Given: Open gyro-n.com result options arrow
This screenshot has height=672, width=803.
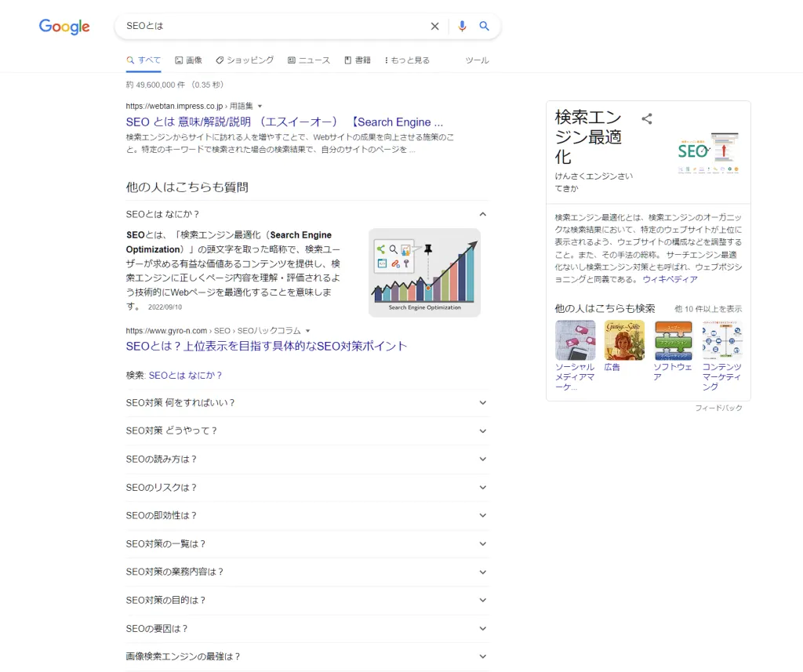Looking at the screenshot, I should pyautogui.click(x=307, y=331).
